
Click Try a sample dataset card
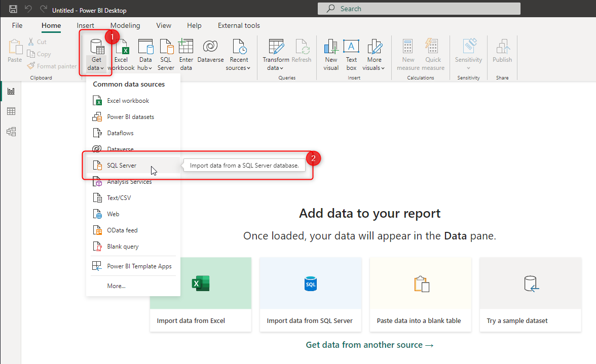coord(530,295)
